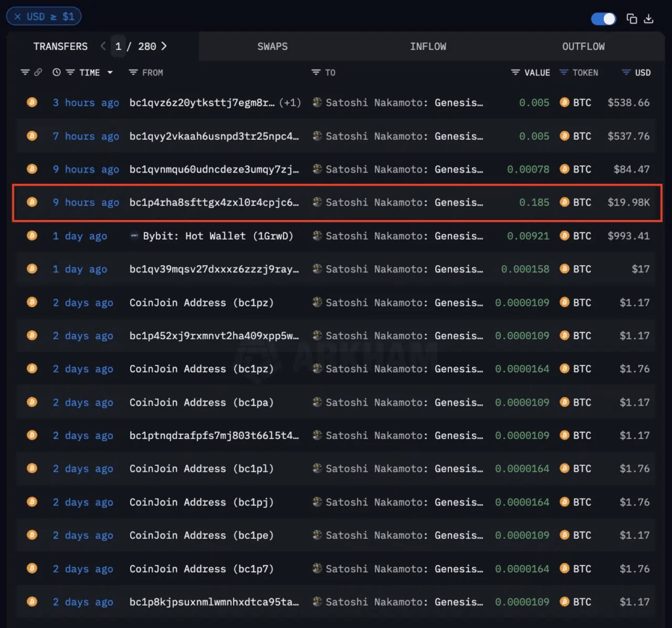
Task: Click the USD column filter icon
Action: (x=626, y=72)
